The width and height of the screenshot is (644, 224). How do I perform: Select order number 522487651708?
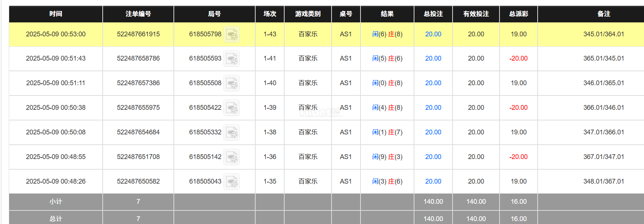click(138, 157)
